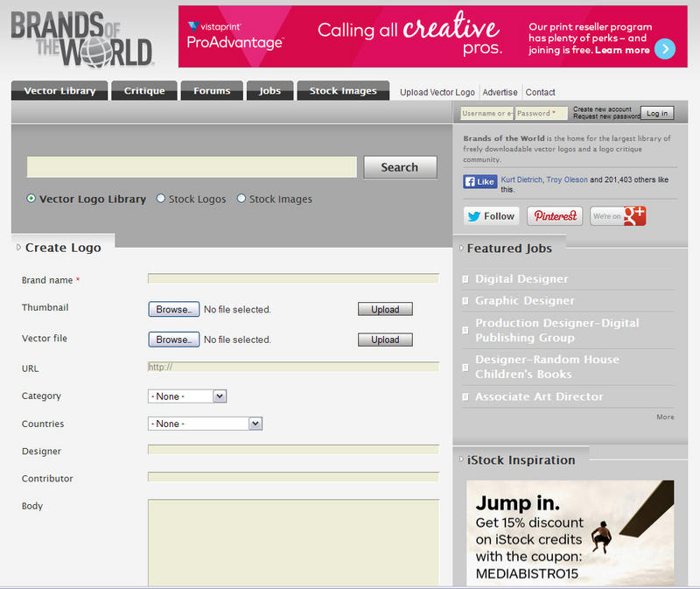Open the Pinterest button
Image resolution: width=700 pixels, height=589 pixels.
click(x=555, y=216)
